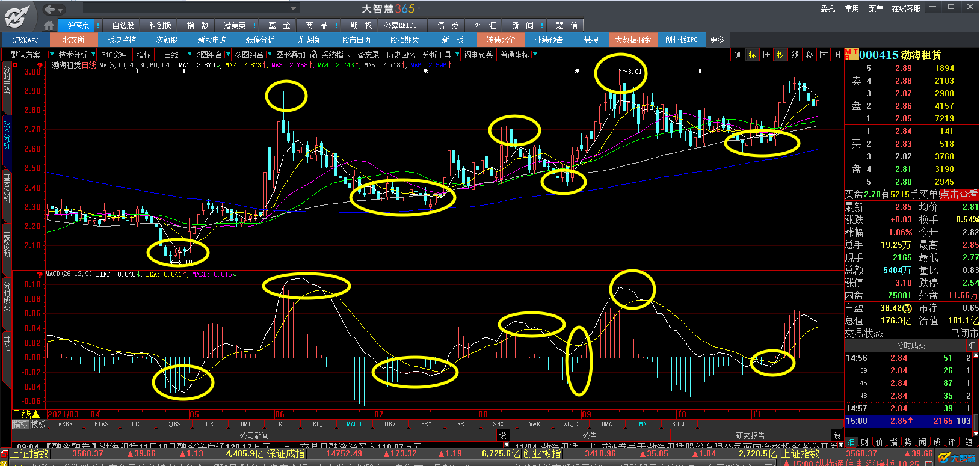Open the home page icon
The width and height of the screenshot is (980, 466).
49,25
